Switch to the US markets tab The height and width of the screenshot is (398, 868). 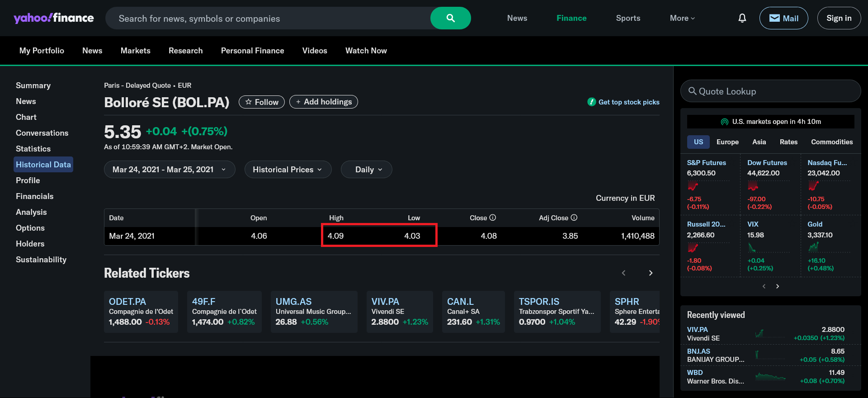(x=698, y=142)
